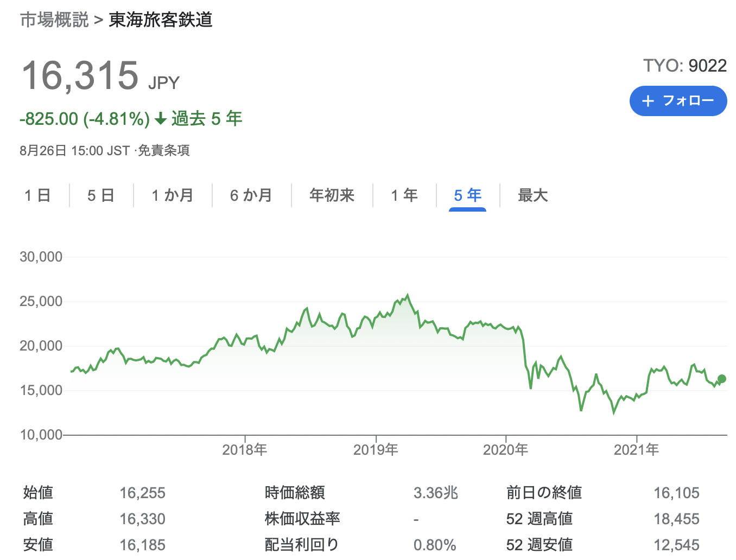The width and height of the screenshot is (736, 560).
Task: Click the market cap value 3.36兆
Action: (436, 493)
